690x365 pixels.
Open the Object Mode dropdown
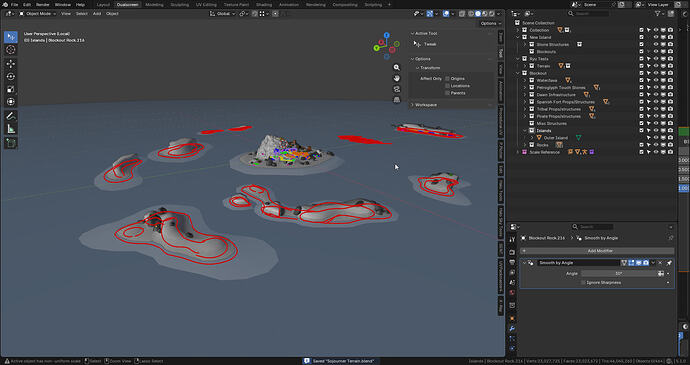[38, 14]
